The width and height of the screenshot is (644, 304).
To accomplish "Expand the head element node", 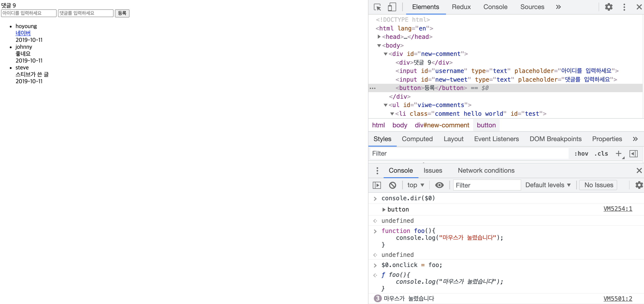I will click(379, 37).
